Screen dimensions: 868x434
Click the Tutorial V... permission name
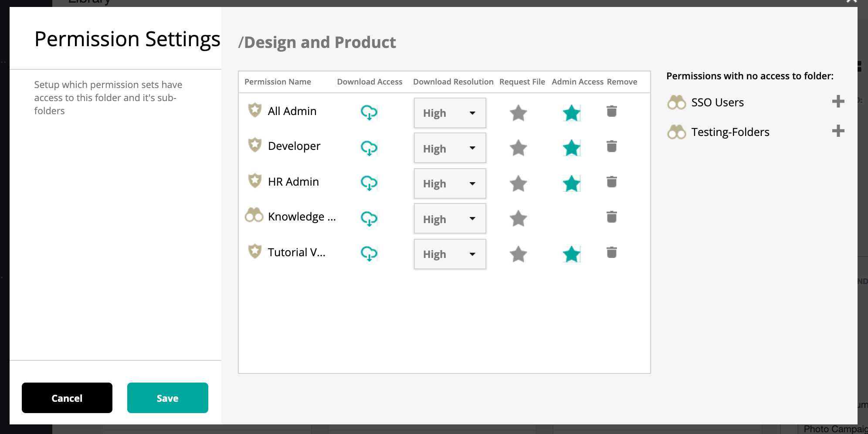[x=296, y=252]
